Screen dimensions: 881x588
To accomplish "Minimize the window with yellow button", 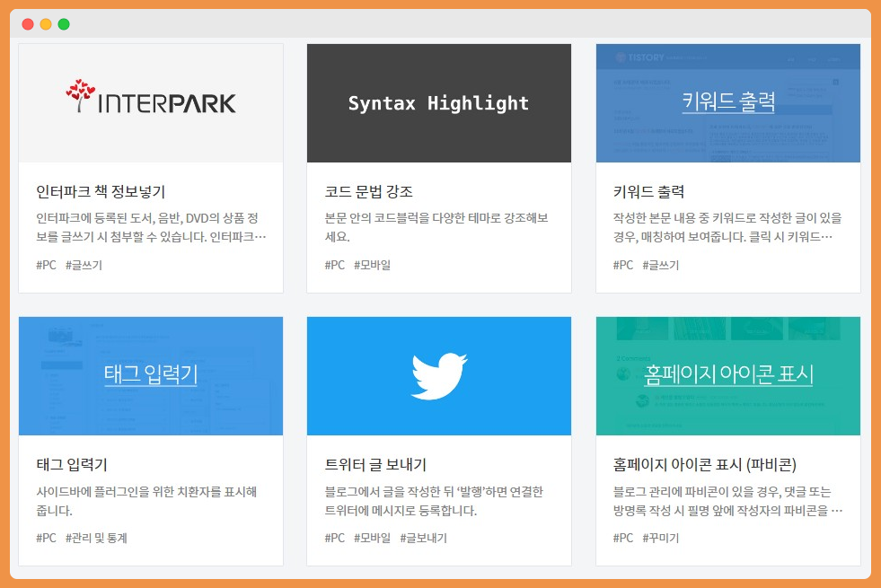I will 46,24.
